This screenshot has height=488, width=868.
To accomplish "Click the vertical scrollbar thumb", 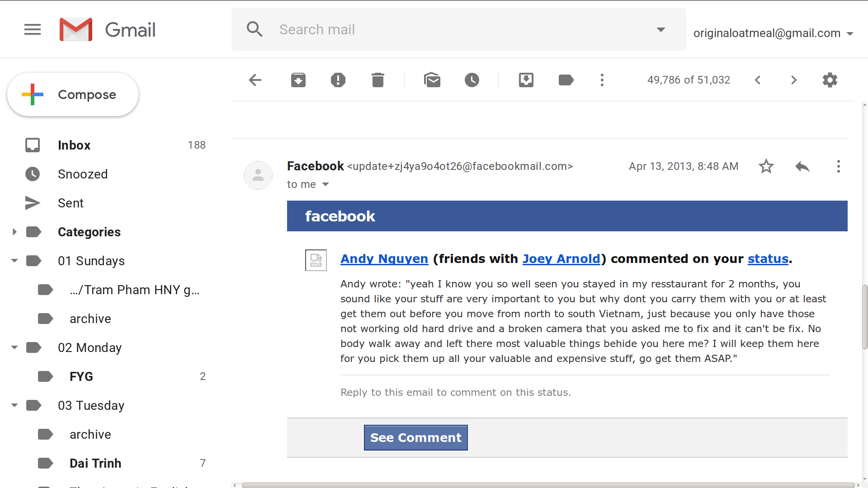I will point(864,316).
